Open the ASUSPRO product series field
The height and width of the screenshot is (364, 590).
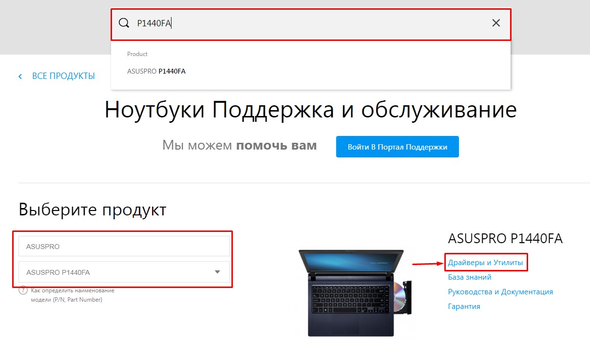click(x=124, y=246)
